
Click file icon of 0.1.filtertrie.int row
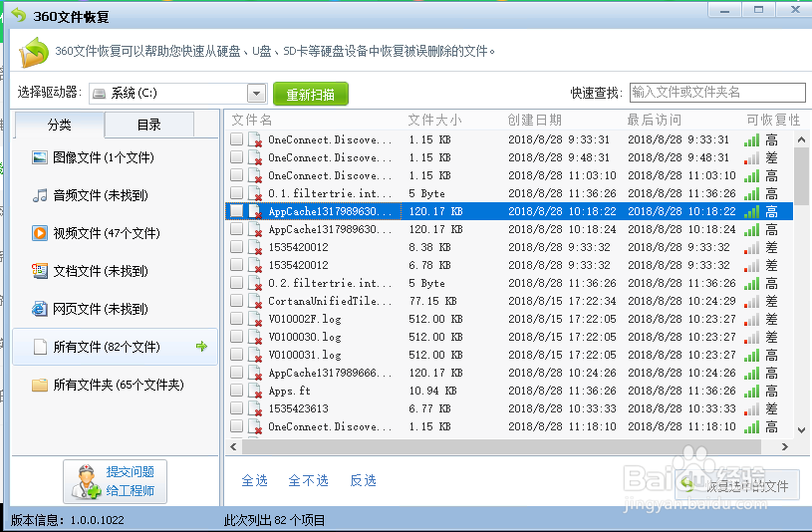255,193
